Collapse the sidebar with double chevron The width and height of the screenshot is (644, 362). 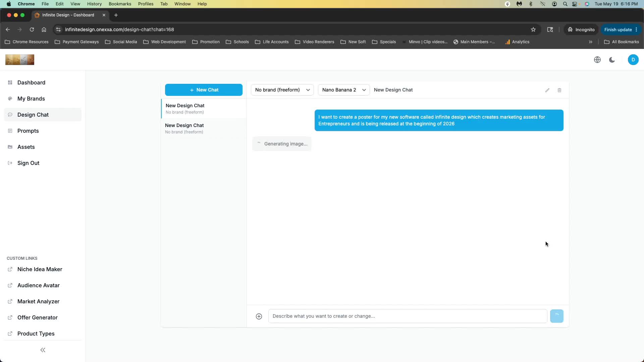[x=43, y=350]
